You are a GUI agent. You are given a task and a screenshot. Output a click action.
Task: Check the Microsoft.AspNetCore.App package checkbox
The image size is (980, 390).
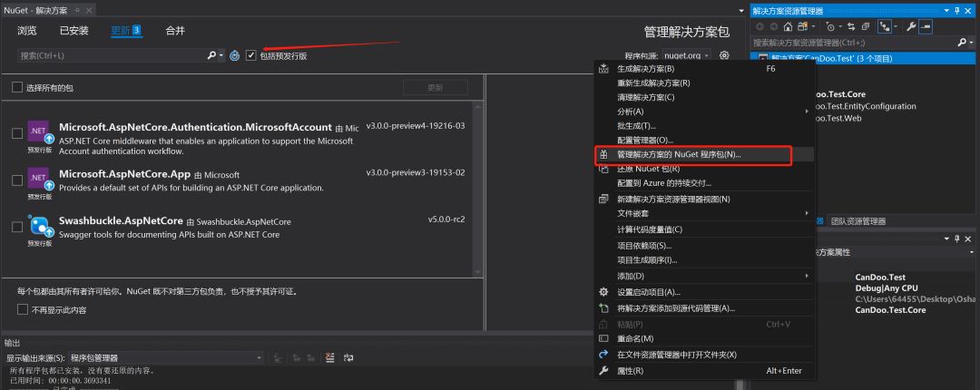click(x=17, y=180)
